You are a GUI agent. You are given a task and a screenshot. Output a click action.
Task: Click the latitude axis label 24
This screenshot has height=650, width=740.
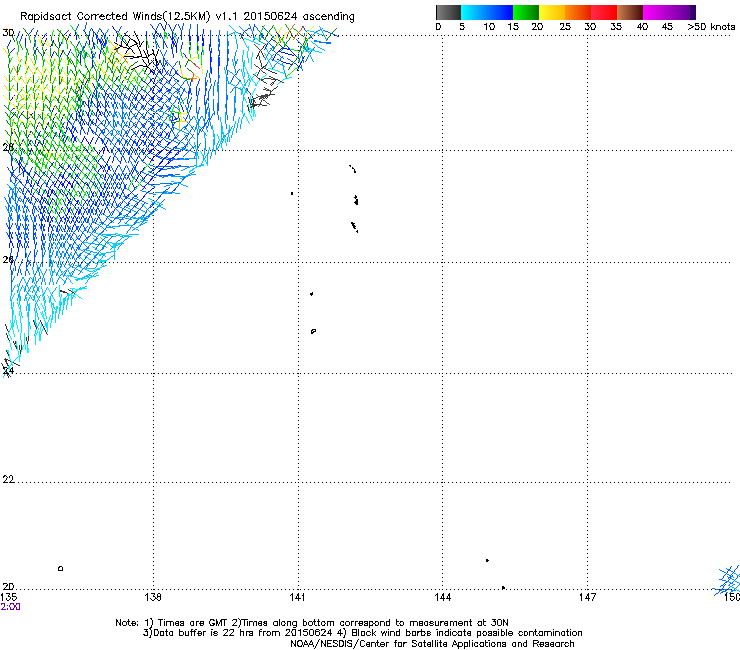click(8, 371)
